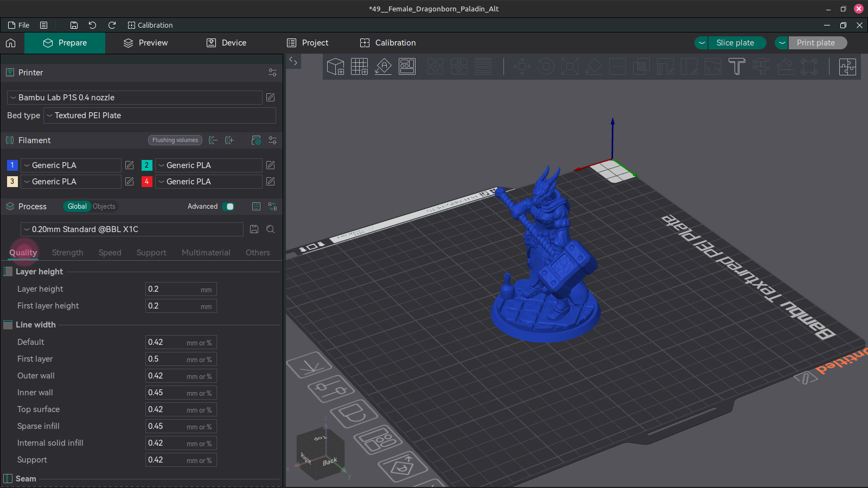Switch Process scope to Objects

(x=104, y=207)
